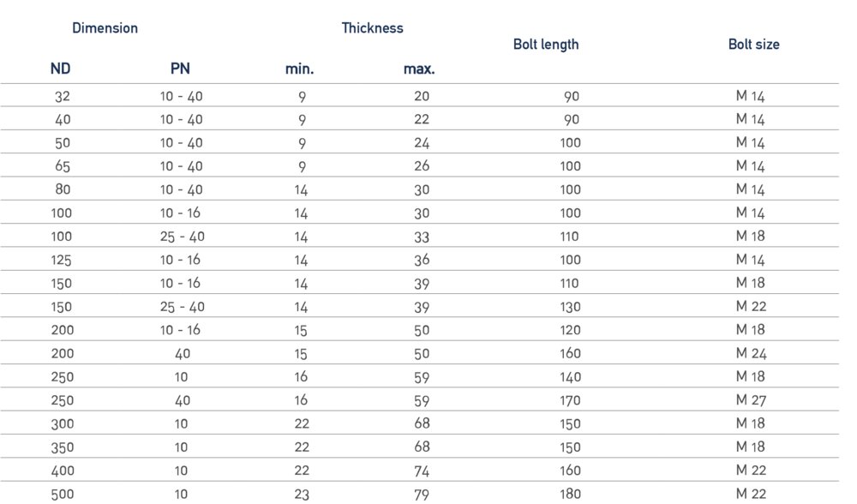The width and height of the screenshot is (857, 504).
Task: Click the ND cell showing 500
Action: click(x=62, y=494)
